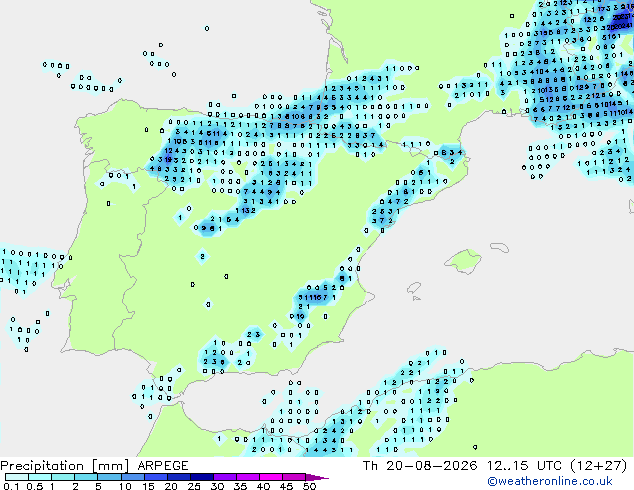Open the weatheronline.co.uk link
634x490 pixels.
(x=550, y=481)
